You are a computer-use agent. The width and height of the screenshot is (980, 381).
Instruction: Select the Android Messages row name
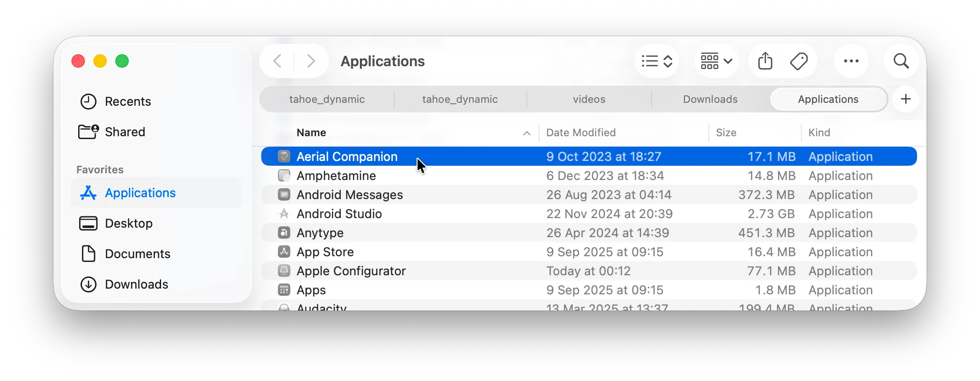click(350, 195)
